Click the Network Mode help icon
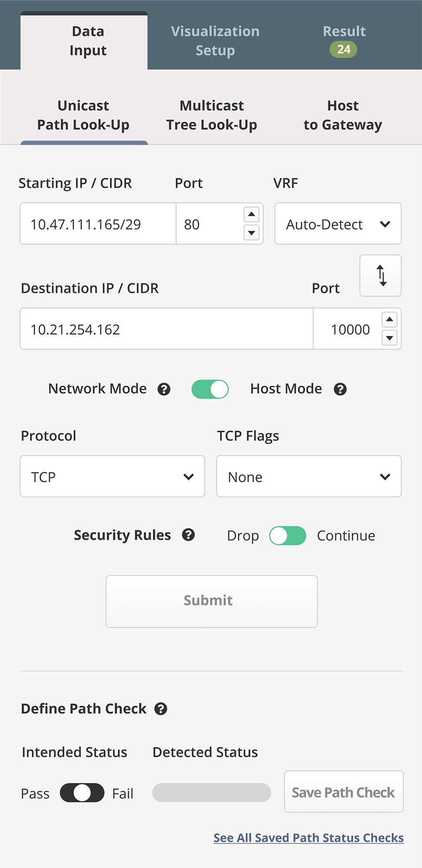Viewport: 422px width, 868px height. pyautogui.click(x=164, y=389)
